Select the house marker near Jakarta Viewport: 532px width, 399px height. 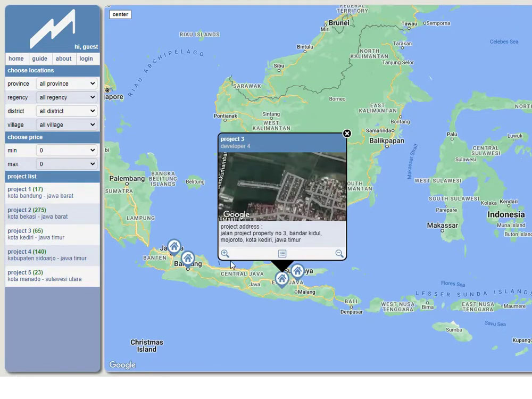click(x=174, y=247)
